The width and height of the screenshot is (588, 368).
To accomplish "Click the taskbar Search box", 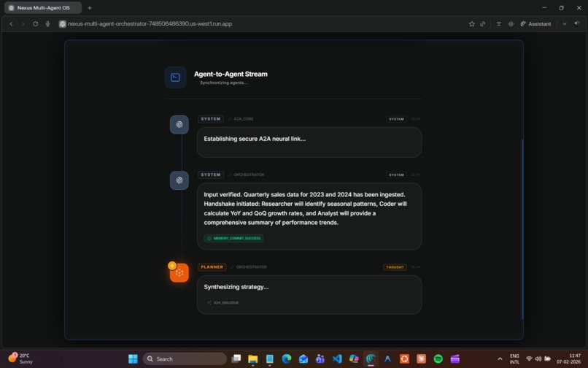I will (x=185, y=359).
